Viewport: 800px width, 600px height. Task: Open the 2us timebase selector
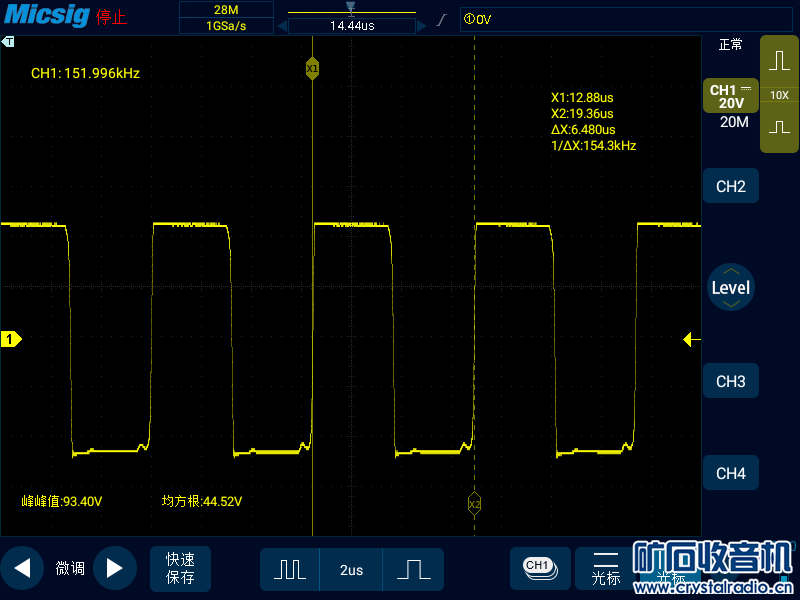click(351, 569)
